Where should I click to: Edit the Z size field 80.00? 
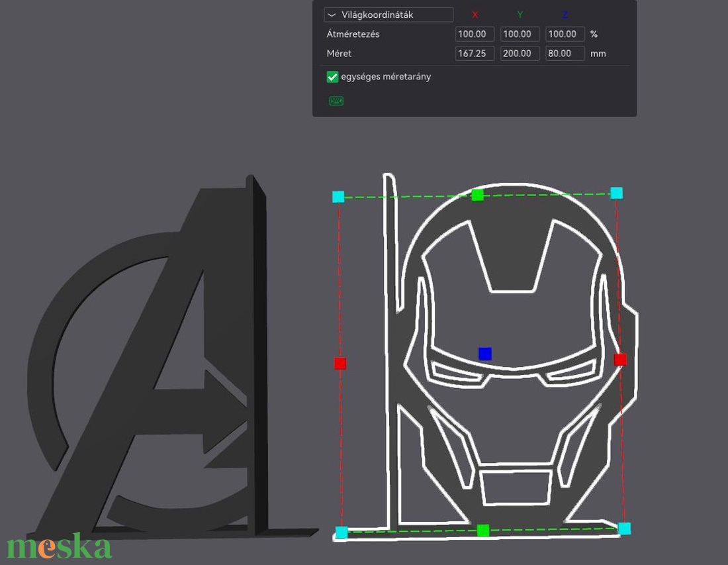[564, 54]
